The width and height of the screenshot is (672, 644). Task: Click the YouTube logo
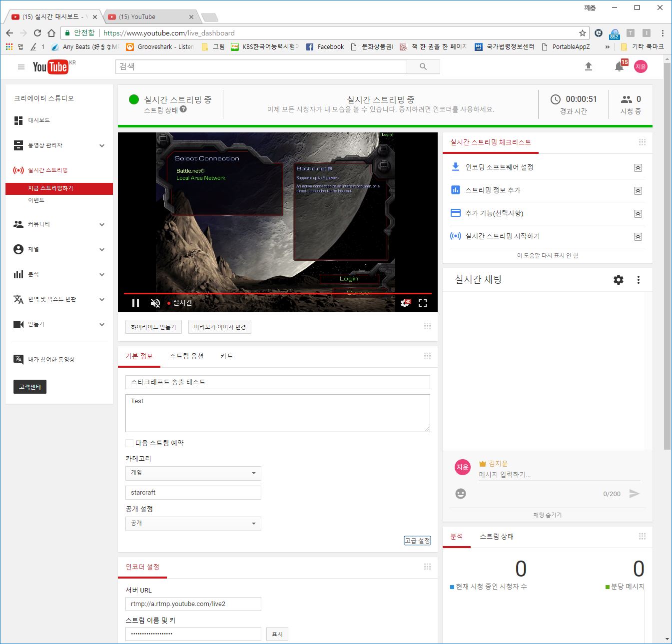50,67
